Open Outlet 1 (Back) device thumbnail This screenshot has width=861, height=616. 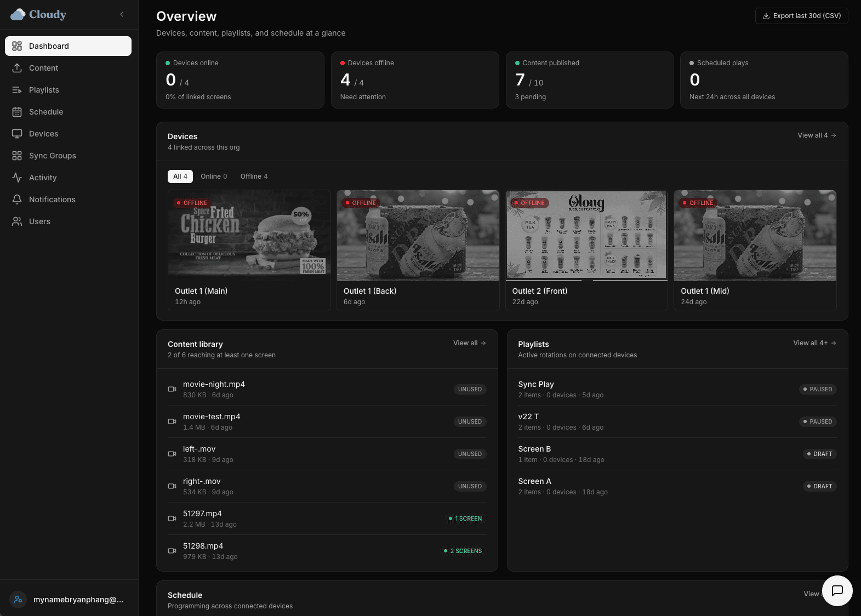418,236
